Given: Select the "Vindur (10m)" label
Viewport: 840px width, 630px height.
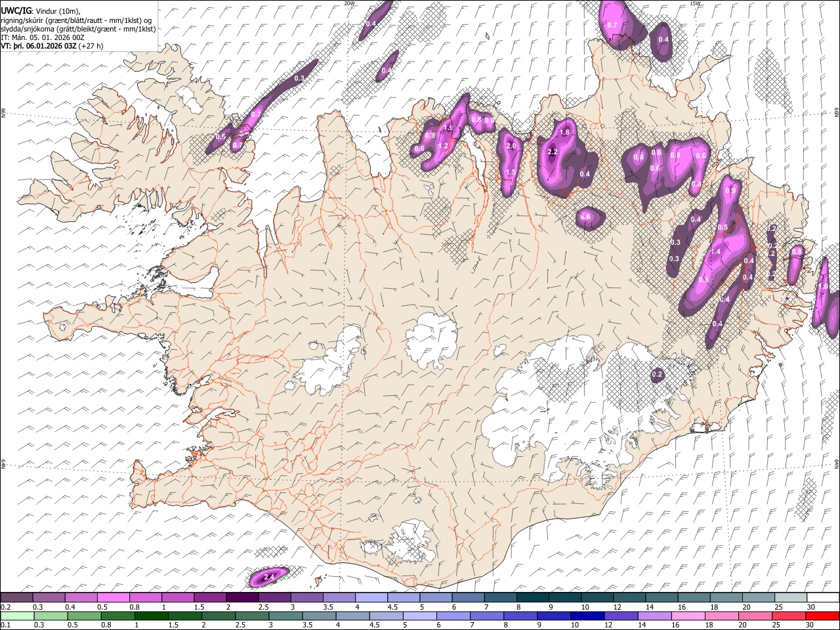Looking at the screenshot, I should point(58,11).
